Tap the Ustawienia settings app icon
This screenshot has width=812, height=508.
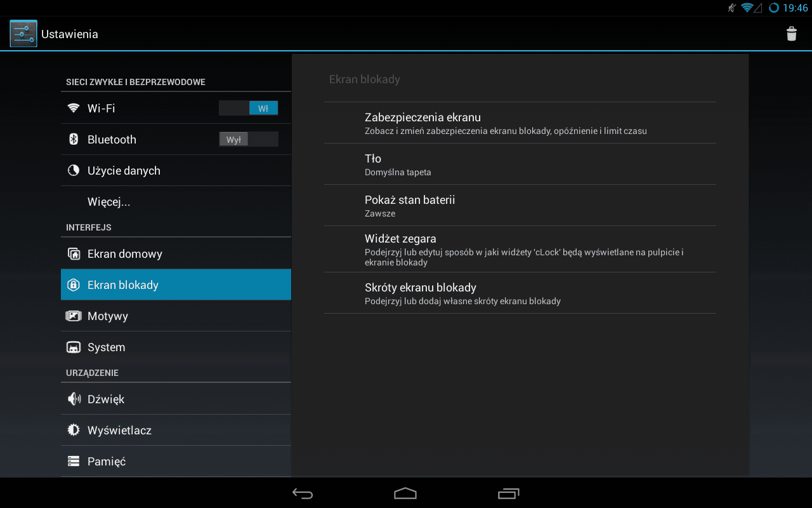click(x=23, y=34)
